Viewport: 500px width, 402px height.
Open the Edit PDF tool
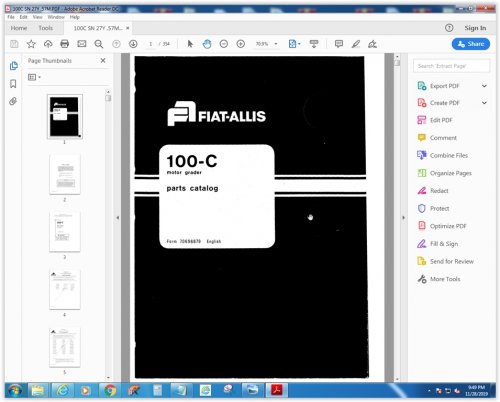click(x=441, y=120)
